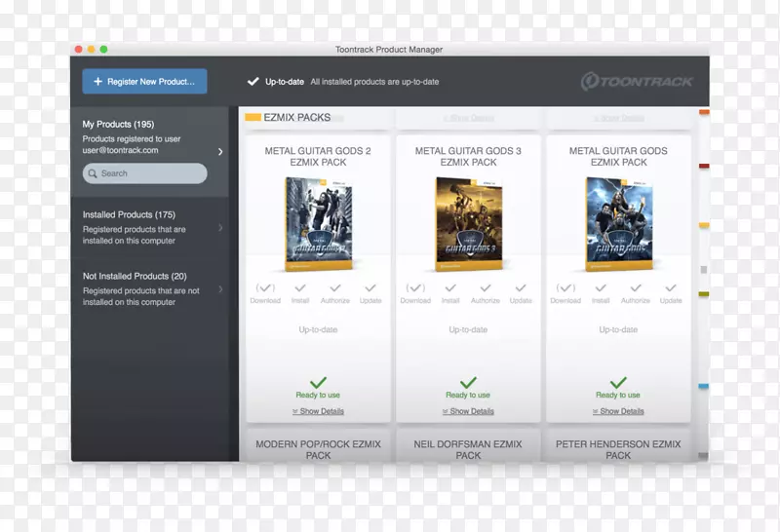Expand Show Details for Metal Guitar Gods pack

pos(618,411)
